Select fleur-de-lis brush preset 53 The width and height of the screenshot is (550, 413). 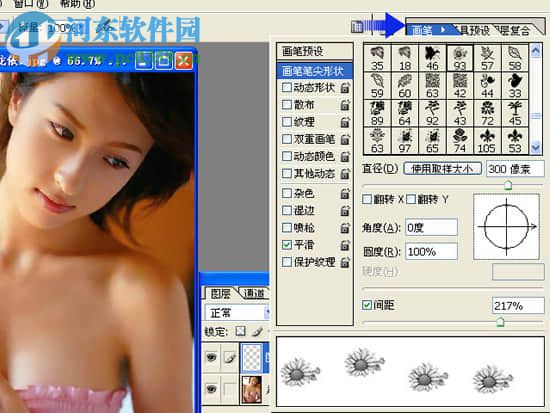tap(515, 140)
